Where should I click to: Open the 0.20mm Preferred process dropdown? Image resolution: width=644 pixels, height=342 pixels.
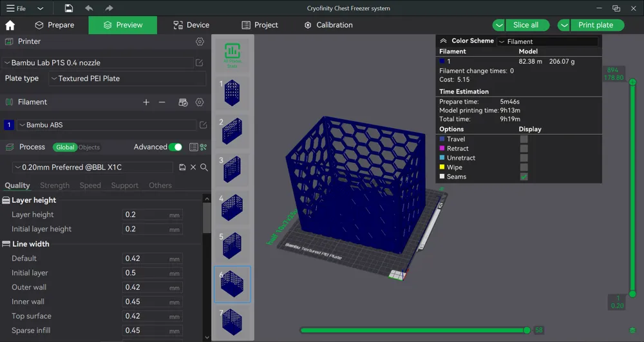tap(93, 167)
